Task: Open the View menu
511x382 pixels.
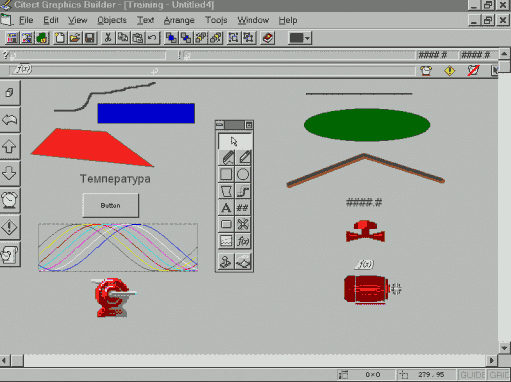Action: tap(78, 20)
